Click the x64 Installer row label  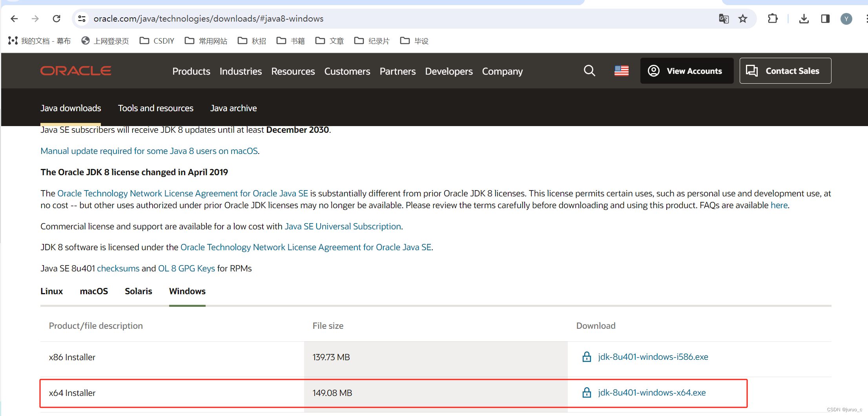[x=72, y=393]
